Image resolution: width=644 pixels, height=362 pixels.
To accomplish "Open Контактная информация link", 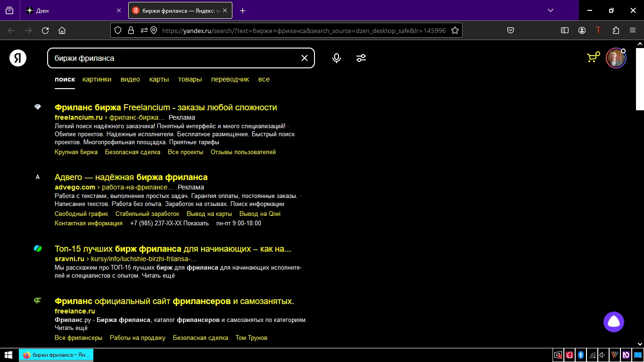I will [x=89, y=223].
